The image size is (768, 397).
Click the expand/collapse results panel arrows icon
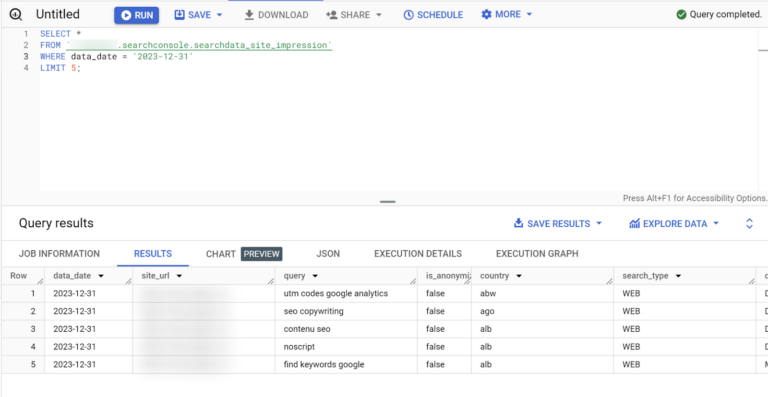tap(749, 224)
